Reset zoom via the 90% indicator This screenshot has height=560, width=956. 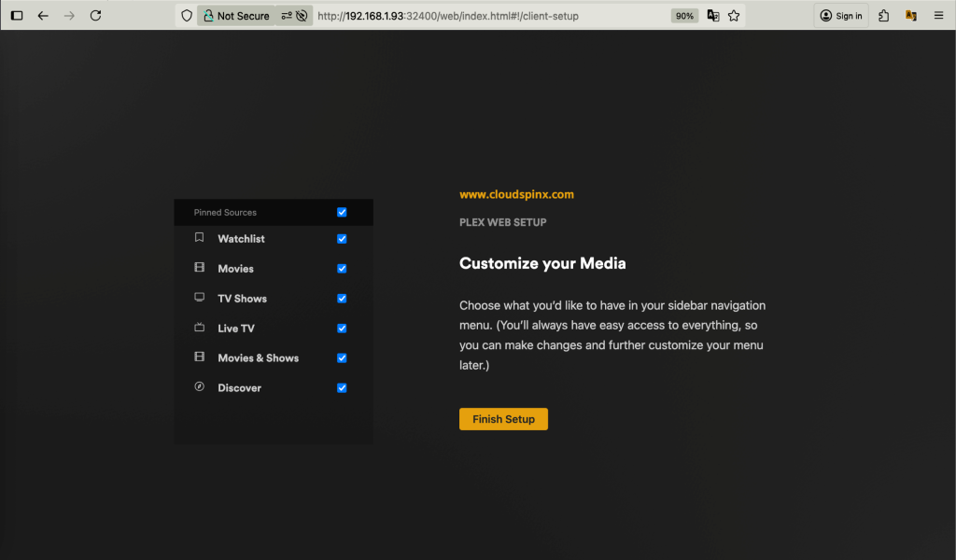[684, 15]
